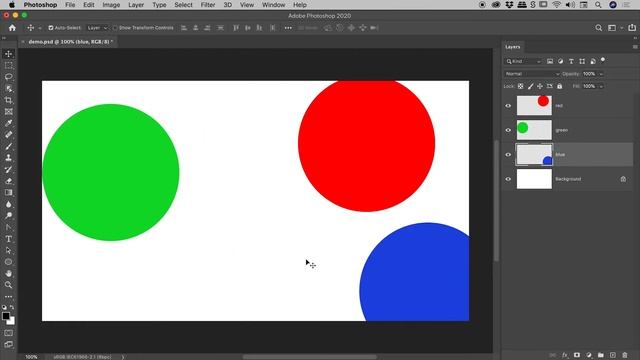Select the Pen tool

tap(9, 227)
